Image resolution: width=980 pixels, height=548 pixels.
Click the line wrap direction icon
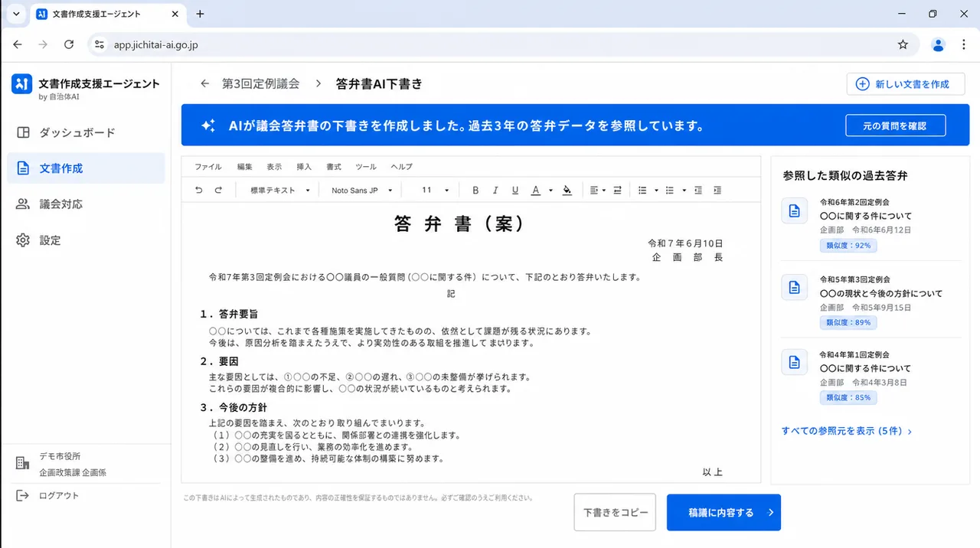617,190
